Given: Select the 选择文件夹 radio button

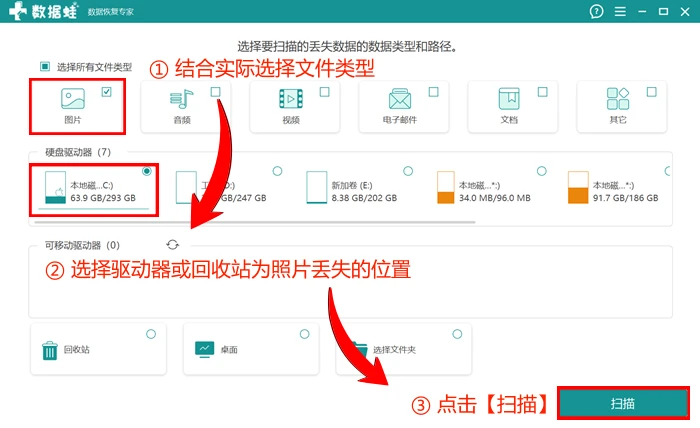Looking at the screenshot, I should coord(457,334).
